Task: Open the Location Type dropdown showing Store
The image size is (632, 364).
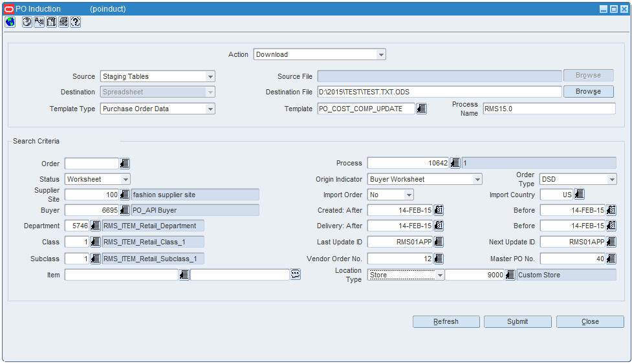Action: coord(440,275)
